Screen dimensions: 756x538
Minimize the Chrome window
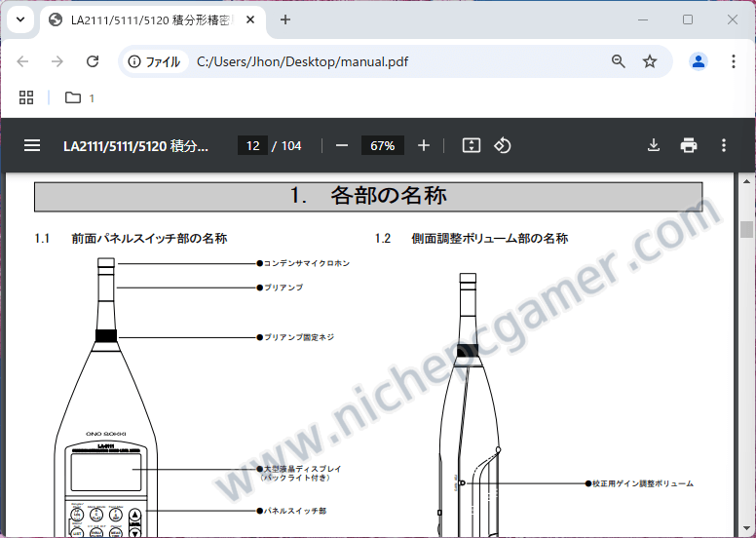643,19
